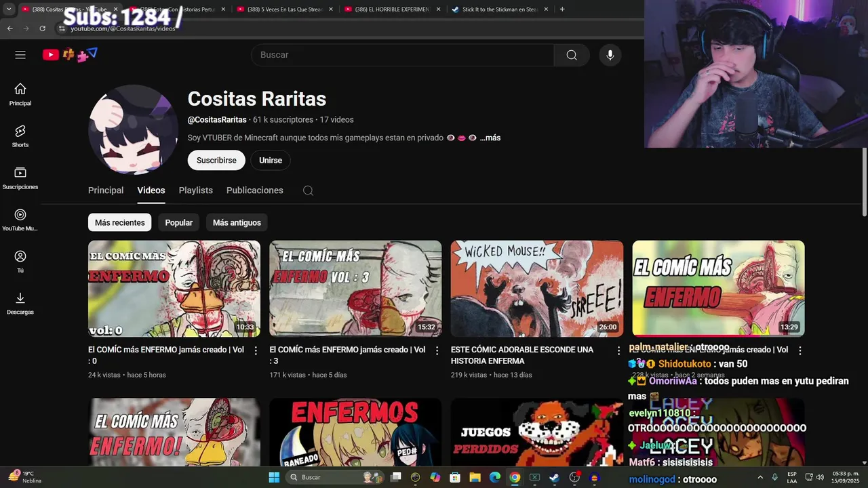Open Microsoft Store from taskbar
868x488 pixels.
tap(455, 477)
